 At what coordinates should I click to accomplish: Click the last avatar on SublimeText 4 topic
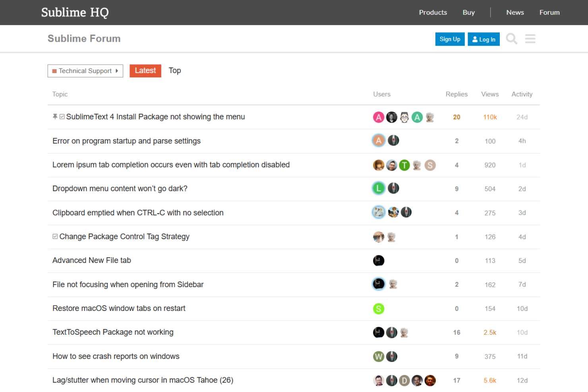click(x=430, y=117)
